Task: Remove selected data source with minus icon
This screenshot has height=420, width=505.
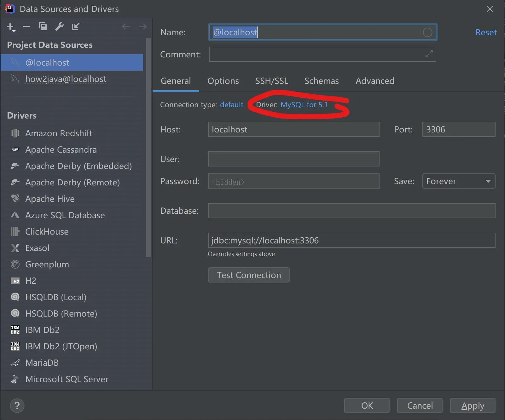Action: pos(26,27)
